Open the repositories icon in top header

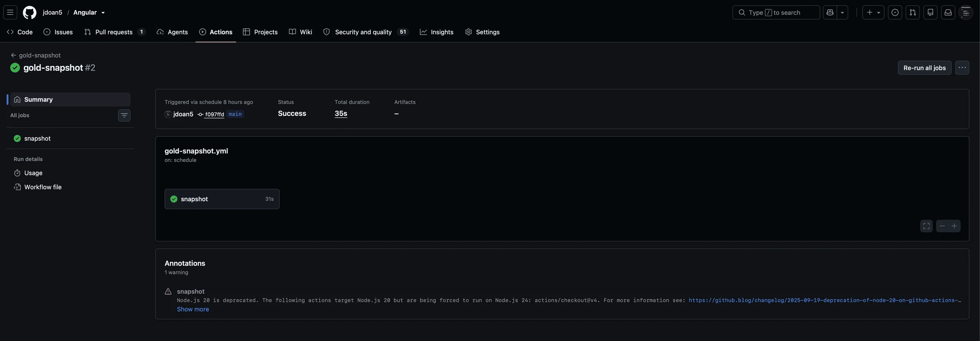tap(930, 12)
